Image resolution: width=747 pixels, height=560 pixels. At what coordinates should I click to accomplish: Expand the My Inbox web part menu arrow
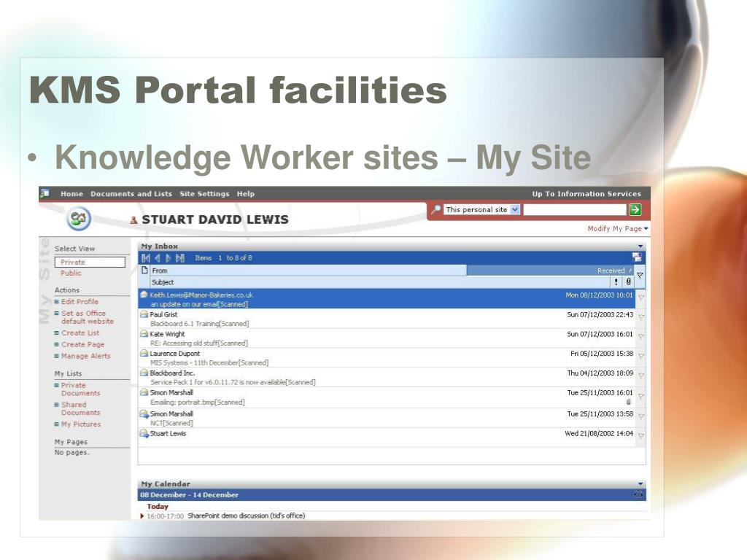pyautogui.click(x=640, y=246)
